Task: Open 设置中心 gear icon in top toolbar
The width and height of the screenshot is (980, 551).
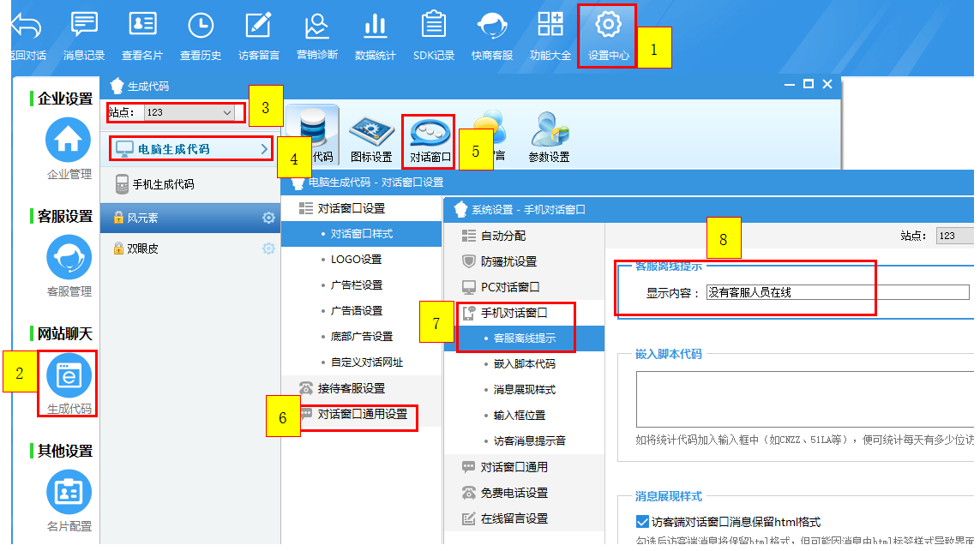Action: click(608, 27)
